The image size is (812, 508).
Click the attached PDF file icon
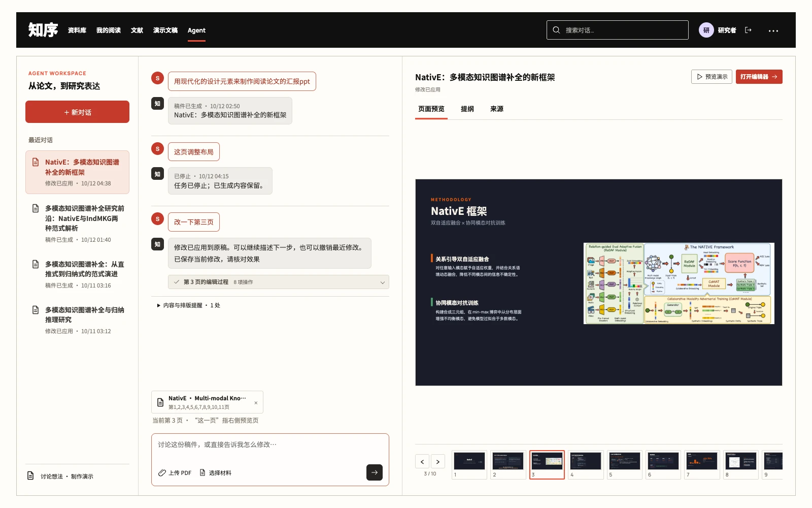click(160, 402)
